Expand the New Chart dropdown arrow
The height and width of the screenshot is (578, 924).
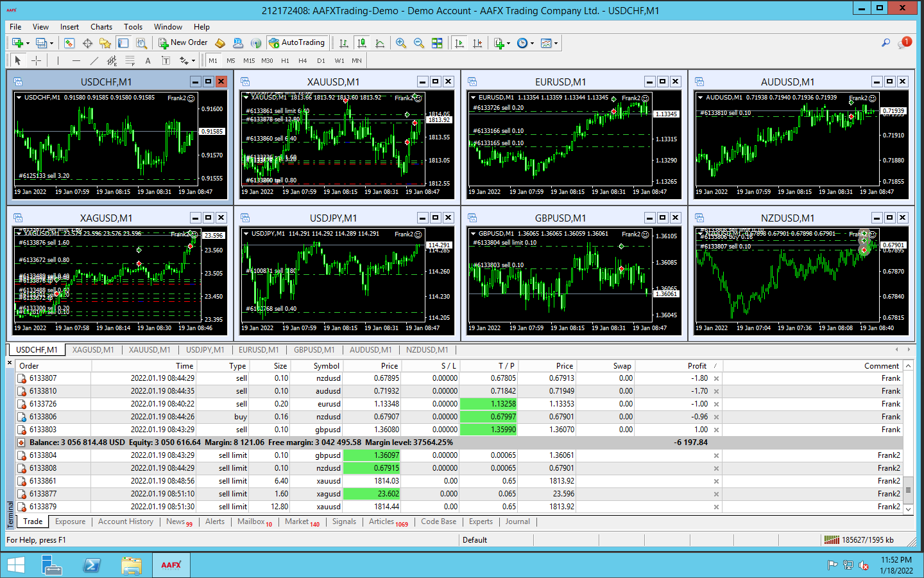(28, 43)
